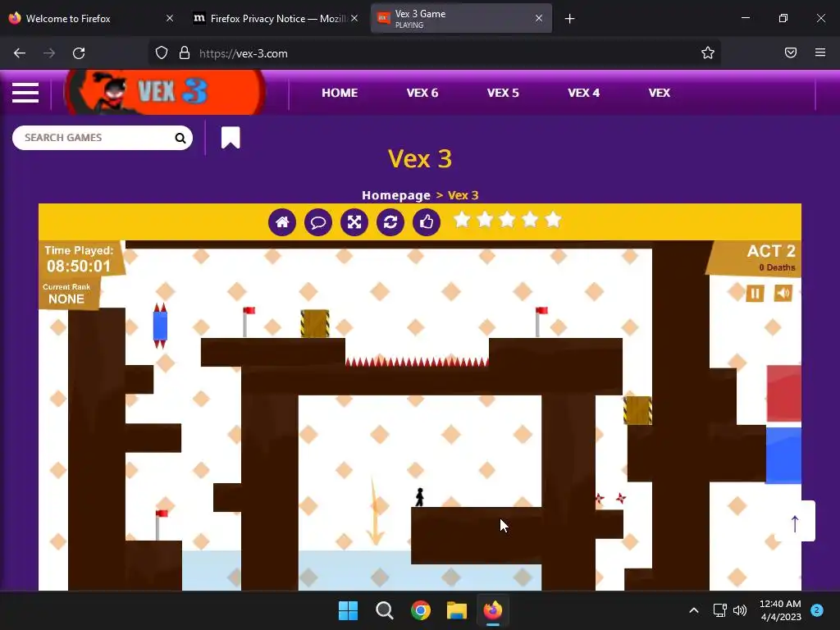
Task: Open taskbar clock and date
Action: coord(780,610)
